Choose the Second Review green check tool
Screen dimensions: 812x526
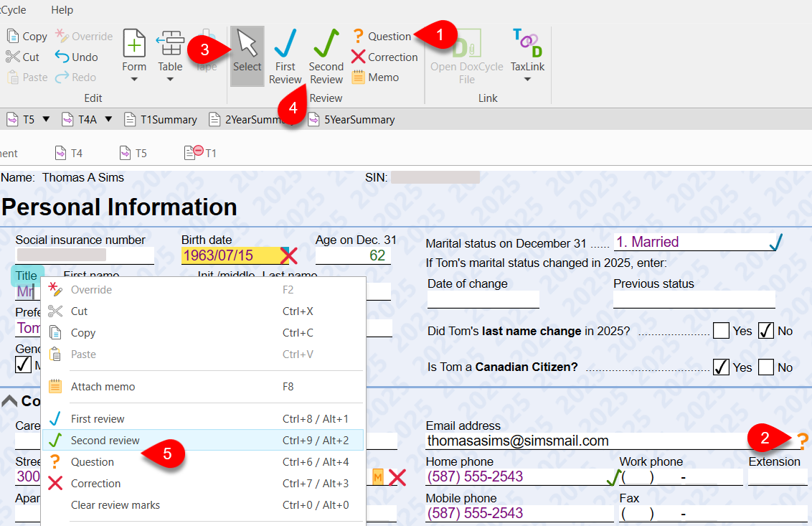pyautogui.click(x=326, y=56)
